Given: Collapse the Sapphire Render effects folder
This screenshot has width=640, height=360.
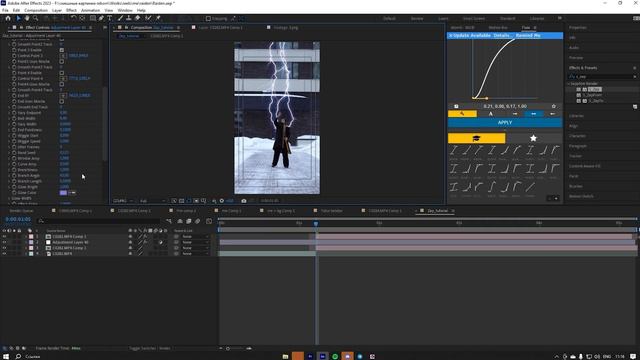Looking at the screenshot, I should click(569, 84).
